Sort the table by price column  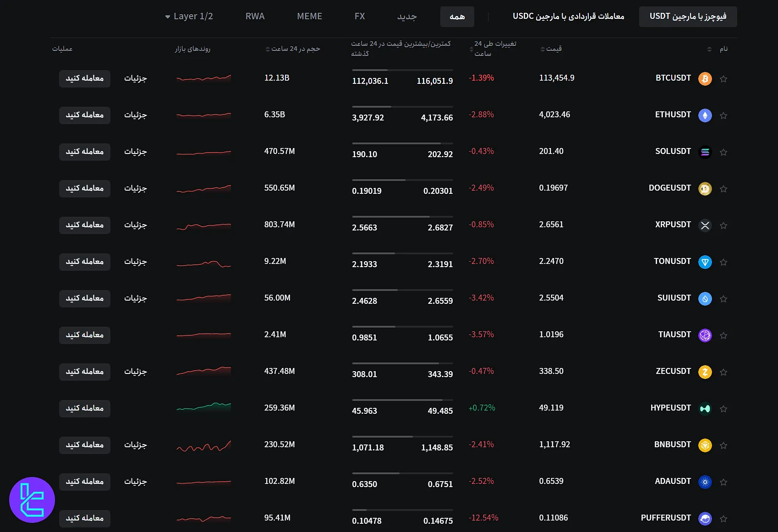coord(551,49)
